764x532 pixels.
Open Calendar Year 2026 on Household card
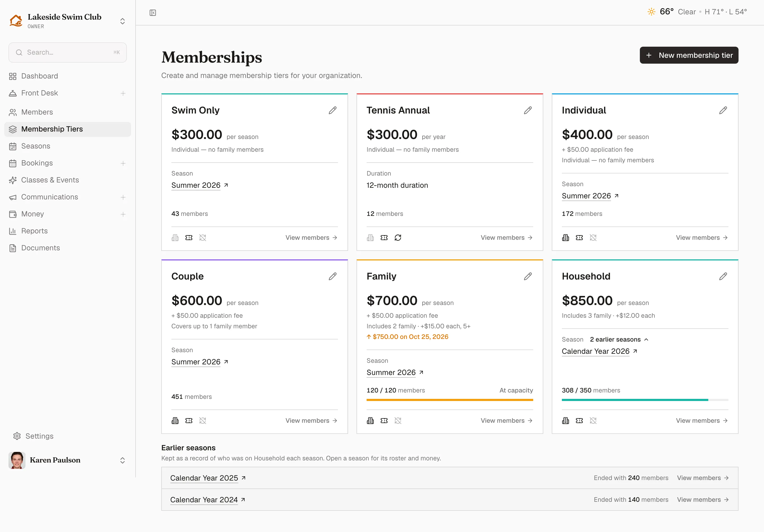click(x=599, y=351)
